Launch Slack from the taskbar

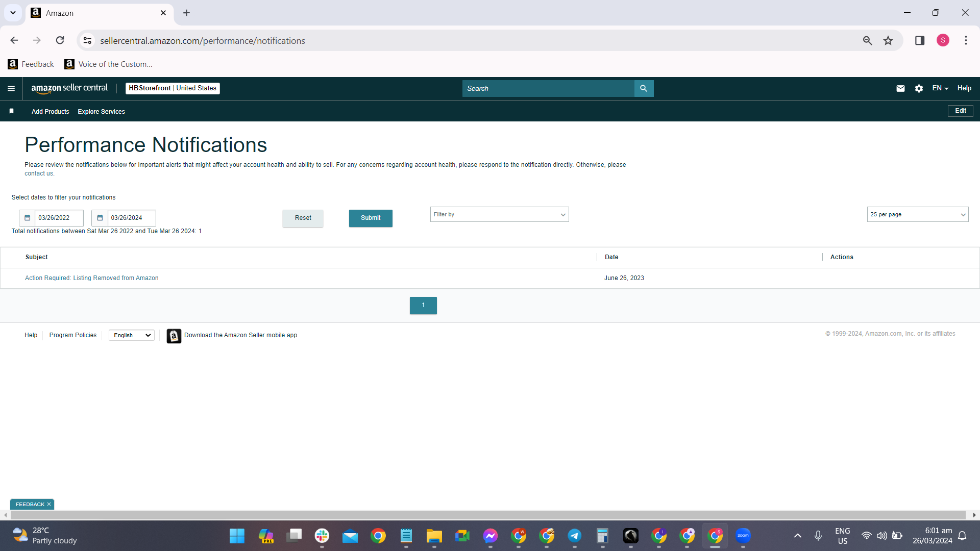pyautogui.click(x=322, y=536)
